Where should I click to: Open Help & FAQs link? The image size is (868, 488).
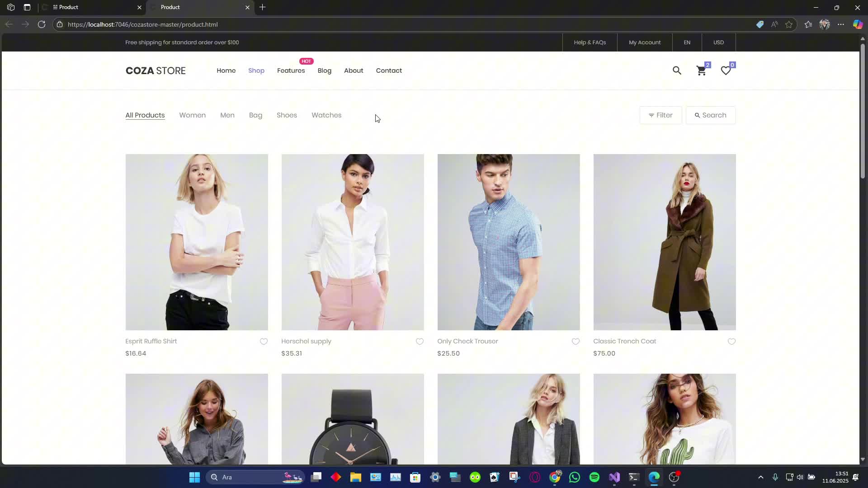590,42
